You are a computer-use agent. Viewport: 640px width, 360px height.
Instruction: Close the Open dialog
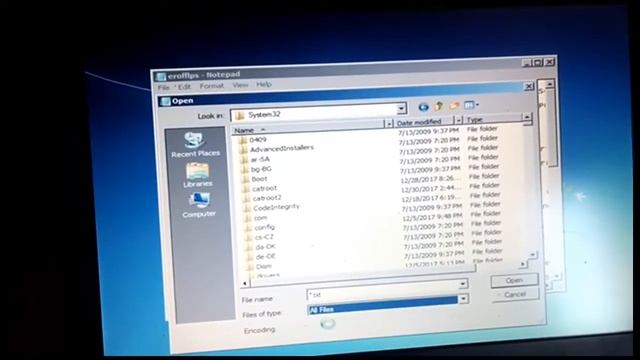(529, 86)
